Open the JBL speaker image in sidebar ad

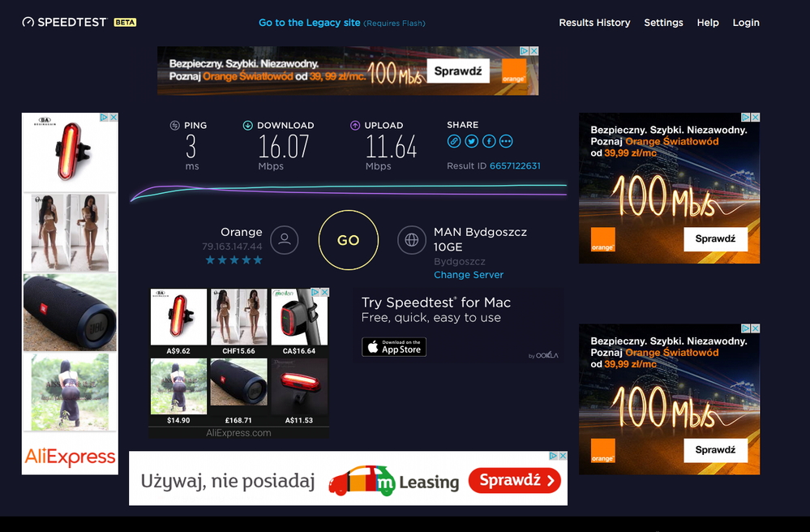point(70,312)
